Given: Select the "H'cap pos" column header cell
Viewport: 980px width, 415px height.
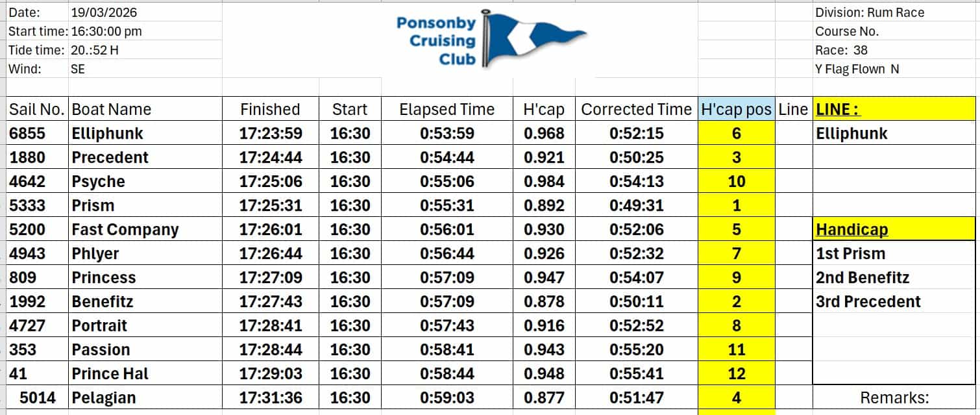Looking at the screenshot, I should [x=736, y=110].
